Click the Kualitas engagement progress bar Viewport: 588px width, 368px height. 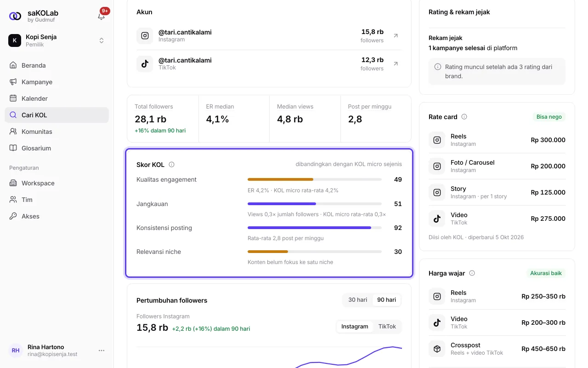click(314, 179)
